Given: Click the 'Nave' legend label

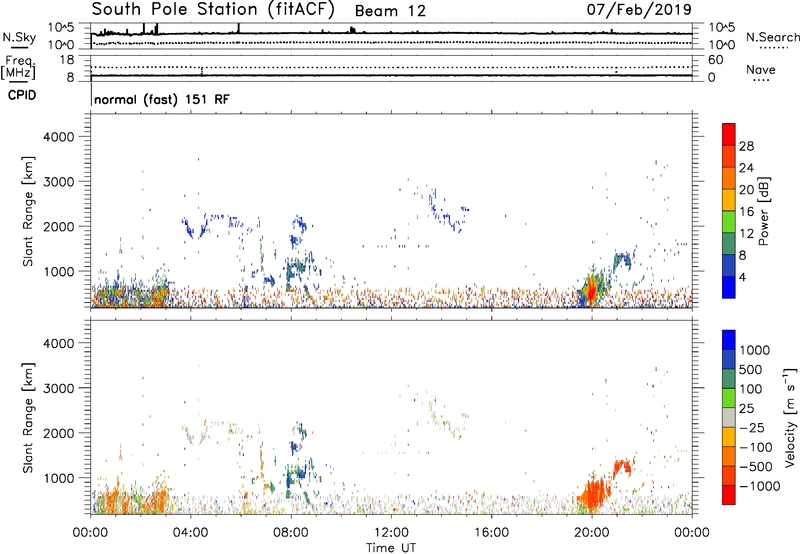Looking at the screenshot, I should pyautogui.click(x=761, y=70).
